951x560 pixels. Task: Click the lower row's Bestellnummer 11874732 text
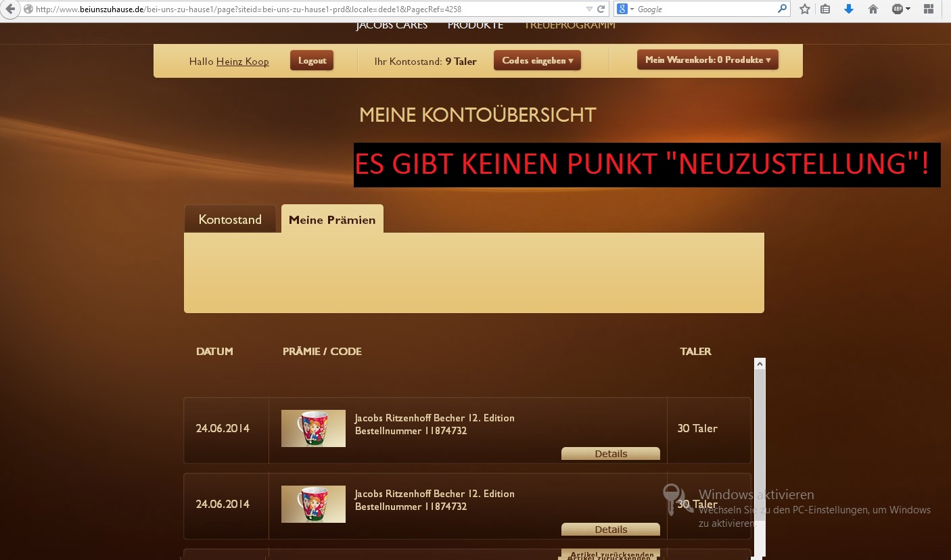coord(411,507)
